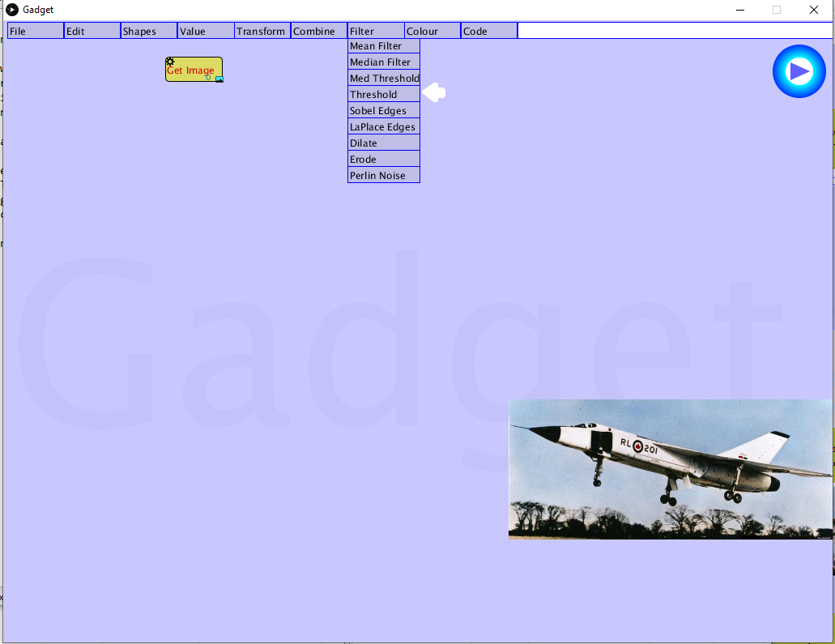This screenshot has width=835, height=644.
Task: Select the Get Image node
Action: (193, 70)
